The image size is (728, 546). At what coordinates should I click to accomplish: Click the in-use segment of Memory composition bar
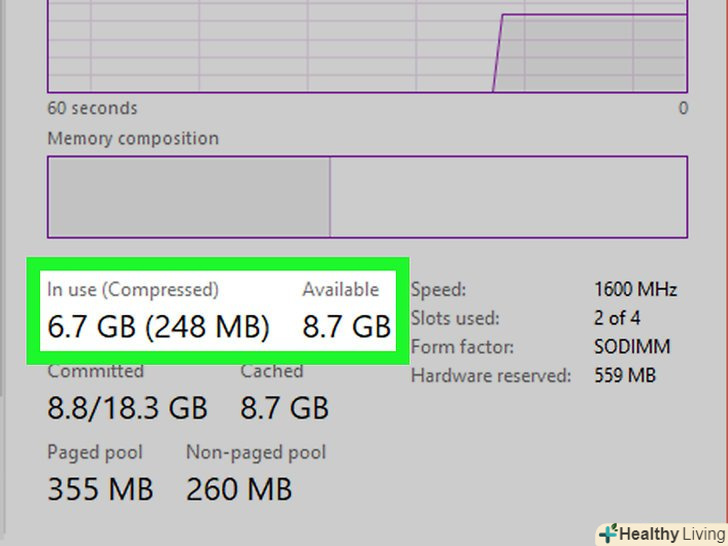188,196
